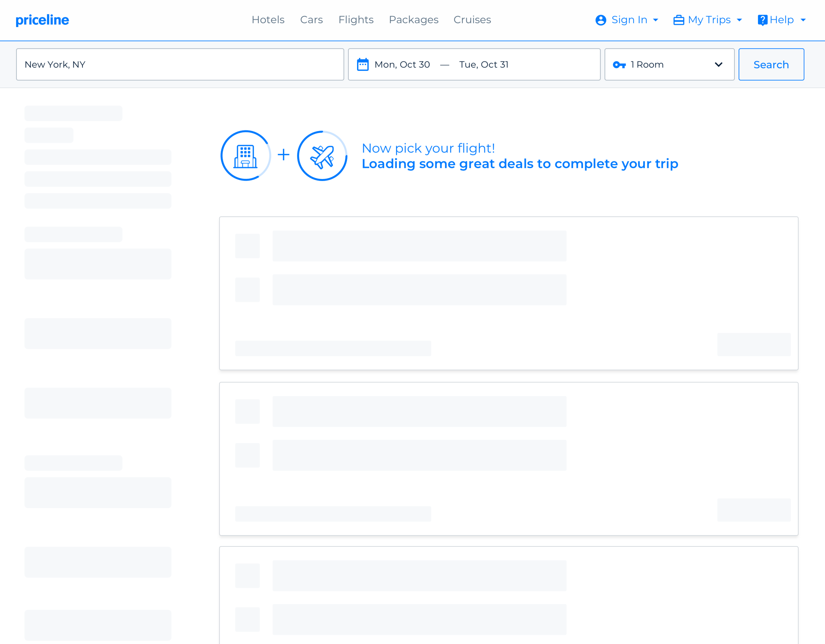
Task: Switch to Flights in navigation
Action: pos(356,20)
